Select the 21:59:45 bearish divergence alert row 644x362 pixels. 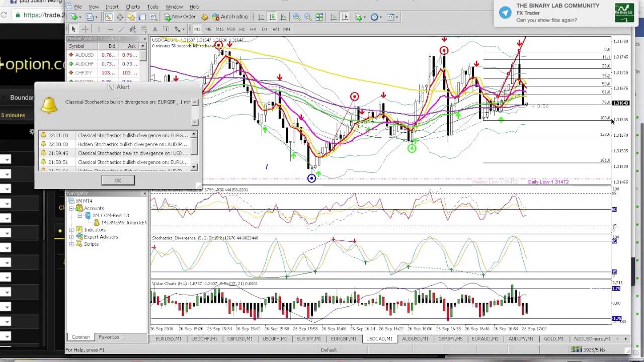(x=115, y=153)
